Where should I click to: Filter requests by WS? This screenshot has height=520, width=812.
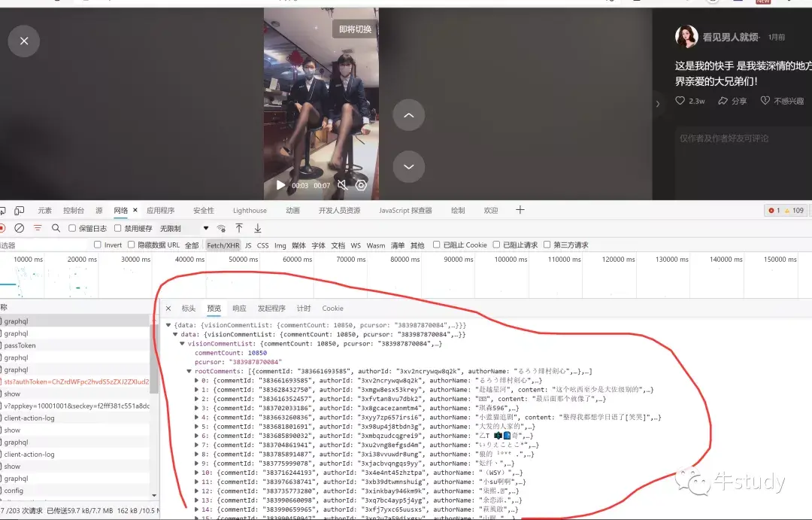(356, 245)
